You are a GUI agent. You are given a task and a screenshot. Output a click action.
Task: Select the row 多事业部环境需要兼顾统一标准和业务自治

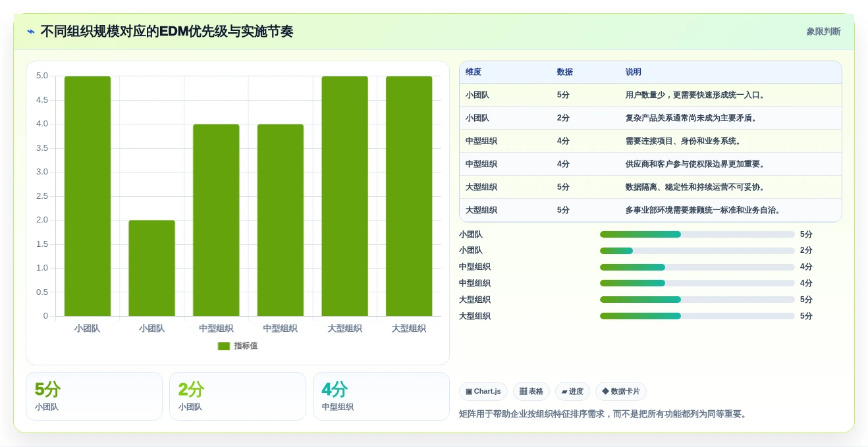click(x=651, y=211)
